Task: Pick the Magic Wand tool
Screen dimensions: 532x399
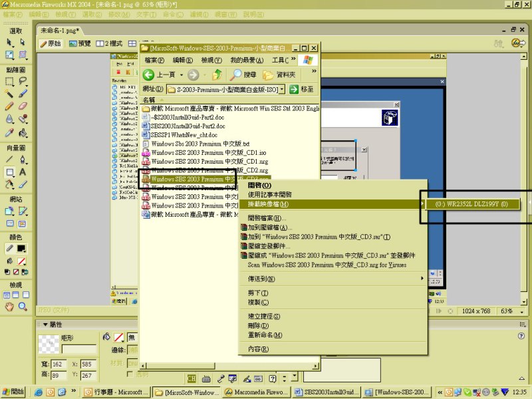Action: 9,93
